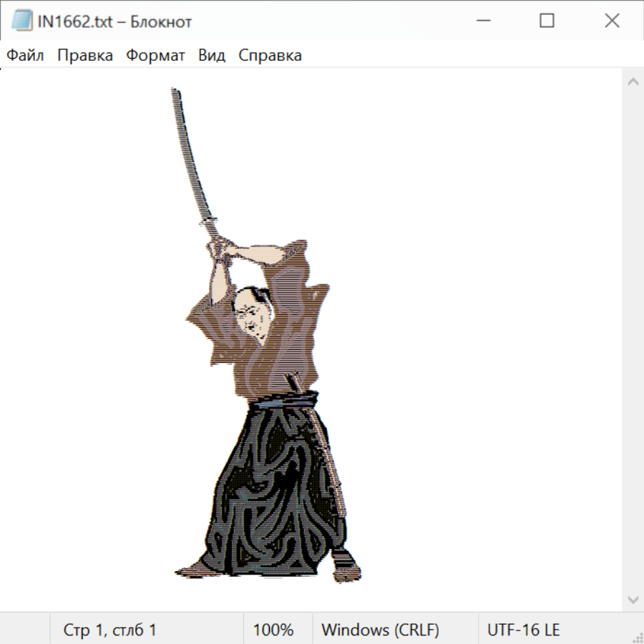The width and height of the screenshot is (644, 644).
Task: Open the Вид menu
Action: point(212,56)
